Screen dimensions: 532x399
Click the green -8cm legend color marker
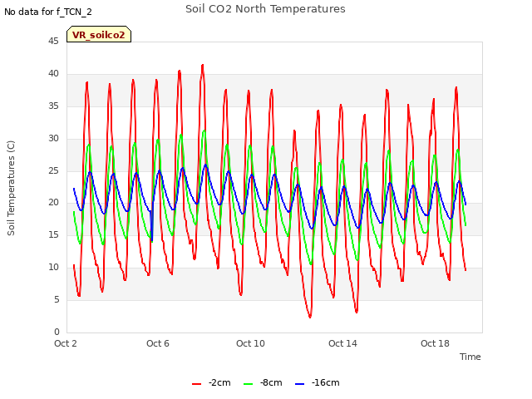pyautogui.click(x=248, y=384)
